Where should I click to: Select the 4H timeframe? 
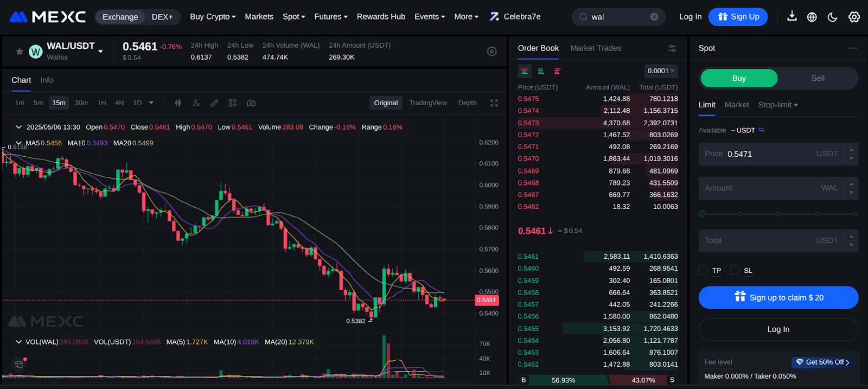(x=119, y=103)
